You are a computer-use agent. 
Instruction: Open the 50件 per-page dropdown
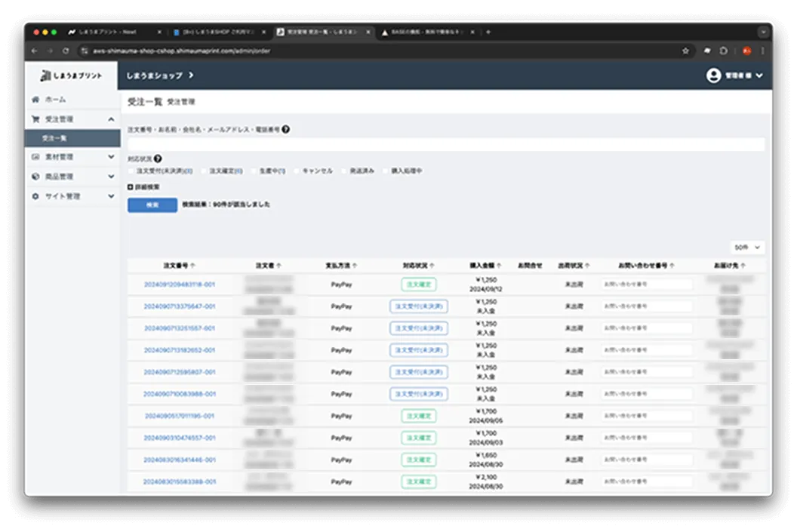[748, 248]
